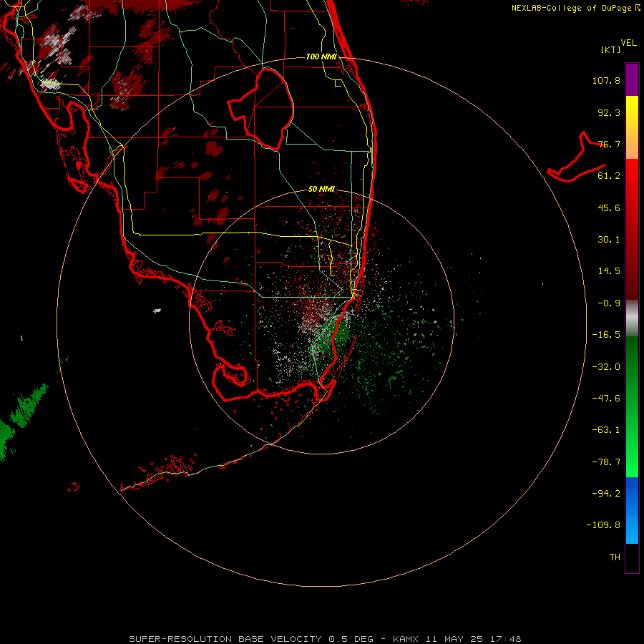Viewport: 644px width, 644px height.
Task: Click the 76.7 value on the velocity scale
Action: [x=609, y=144]
